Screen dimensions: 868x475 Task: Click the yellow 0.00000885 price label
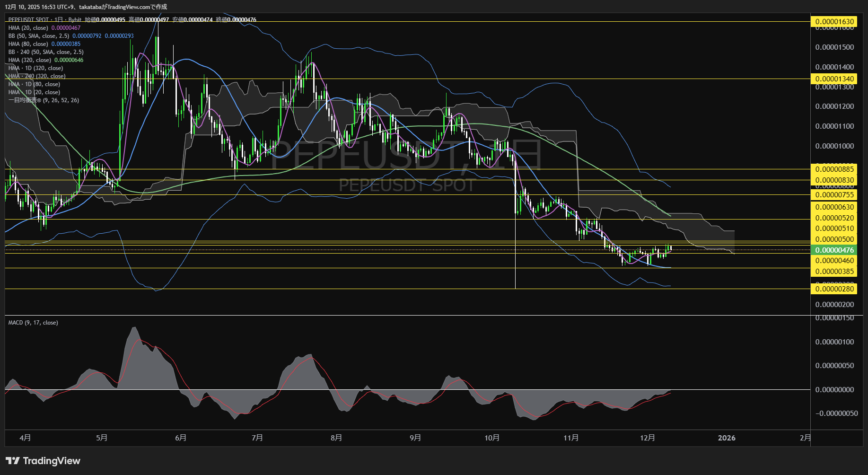coord(834,169)
